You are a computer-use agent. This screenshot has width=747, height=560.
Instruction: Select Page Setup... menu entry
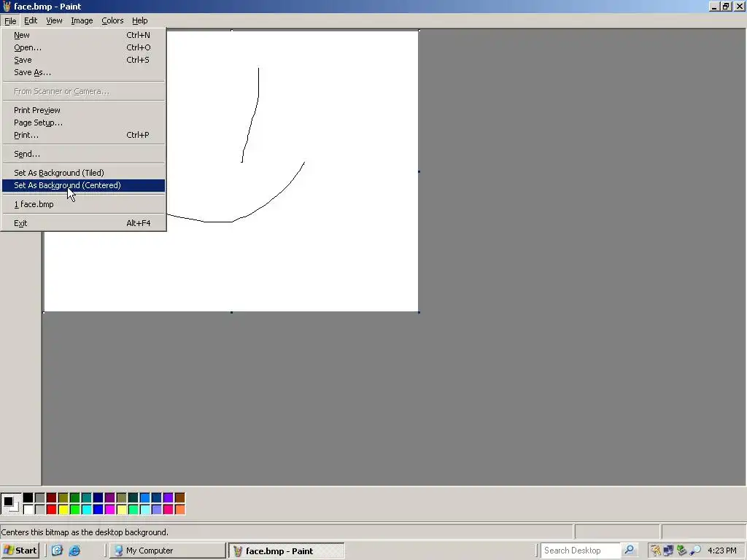[x=83, y=122]
